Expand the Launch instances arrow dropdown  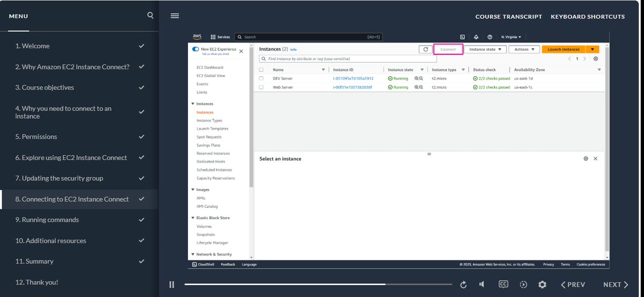[592, 49]
